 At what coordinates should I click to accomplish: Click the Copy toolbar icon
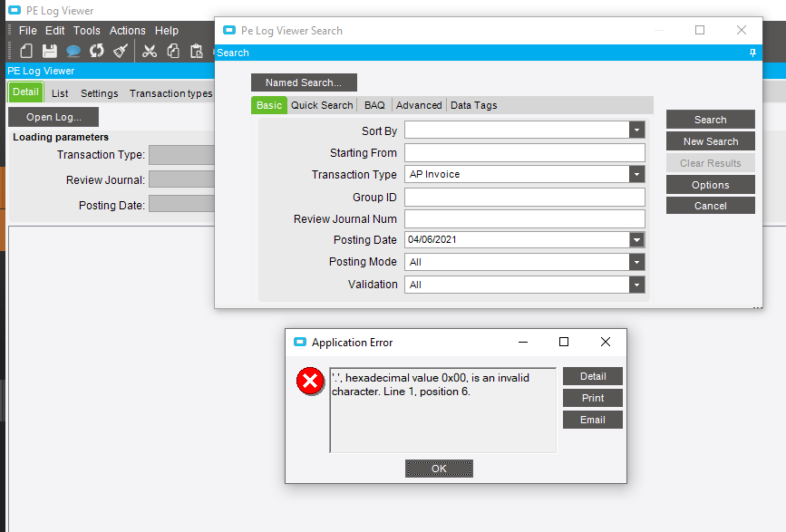173,51
